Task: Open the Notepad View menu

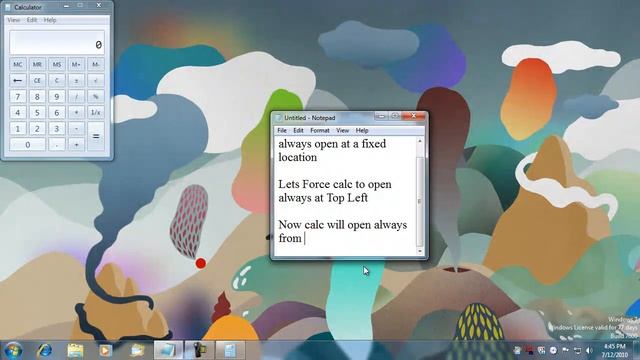Action: tap(342, 130)
